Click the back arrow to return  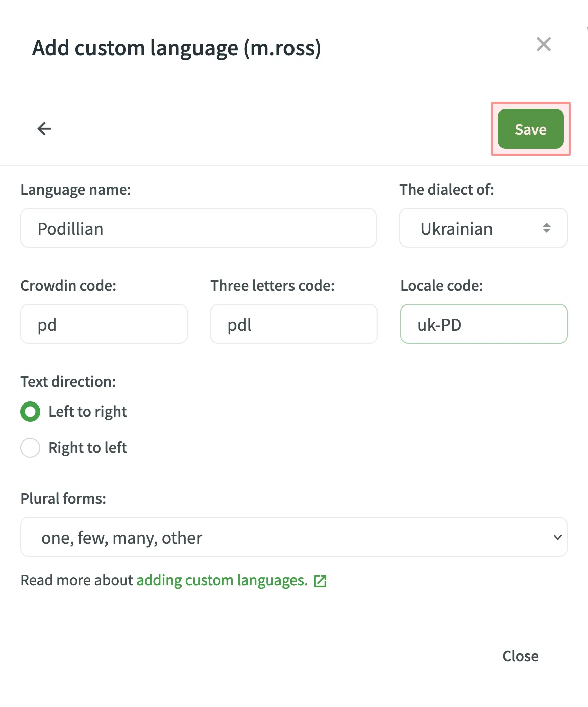point(44,129)
